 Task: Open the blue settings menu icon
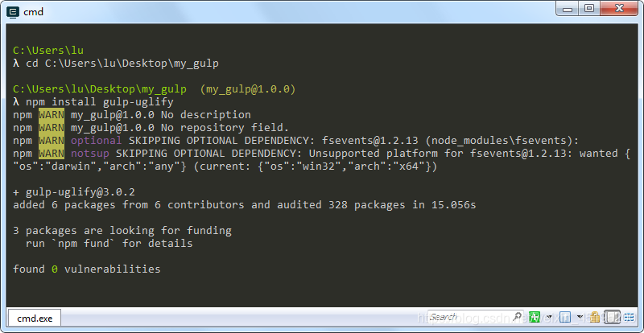pyautogui.click(x=629, y=317)
